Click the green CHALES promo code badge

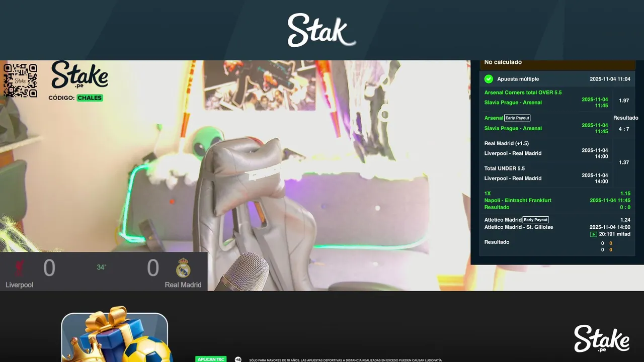(x=90, y=98)
